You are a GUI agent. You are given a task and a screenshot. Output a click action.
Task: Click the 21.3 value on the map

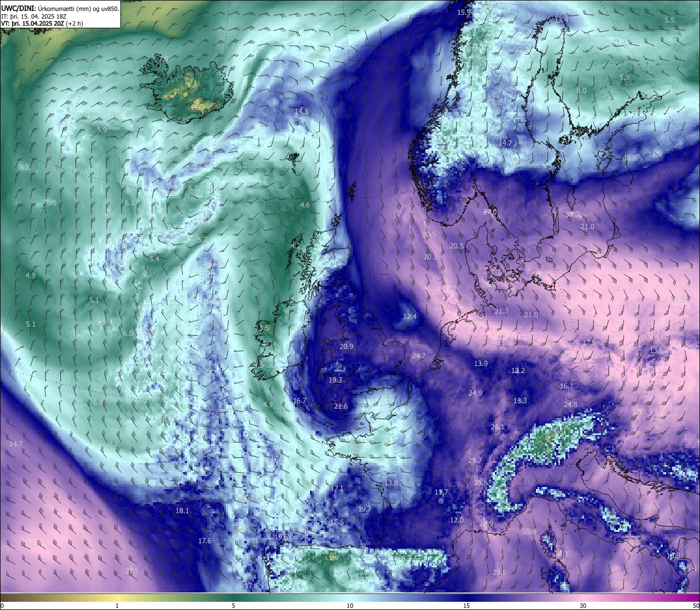[x=501, y=311]
